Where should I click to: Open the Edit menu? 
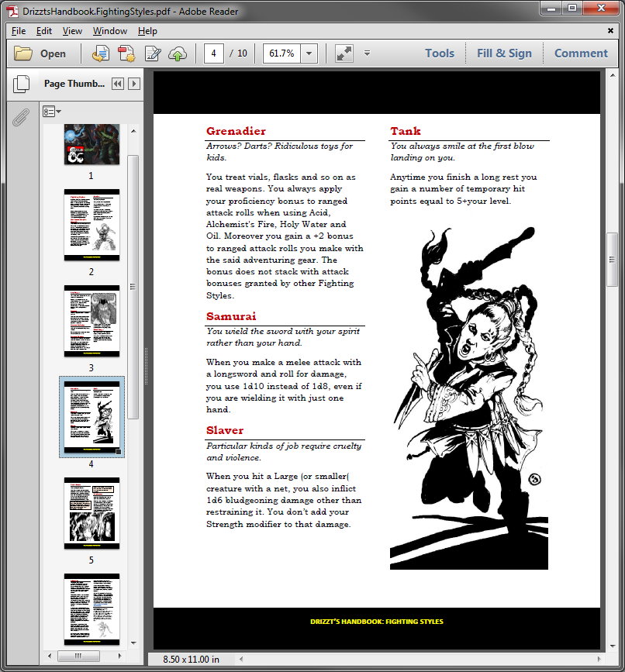pos(44,31)
